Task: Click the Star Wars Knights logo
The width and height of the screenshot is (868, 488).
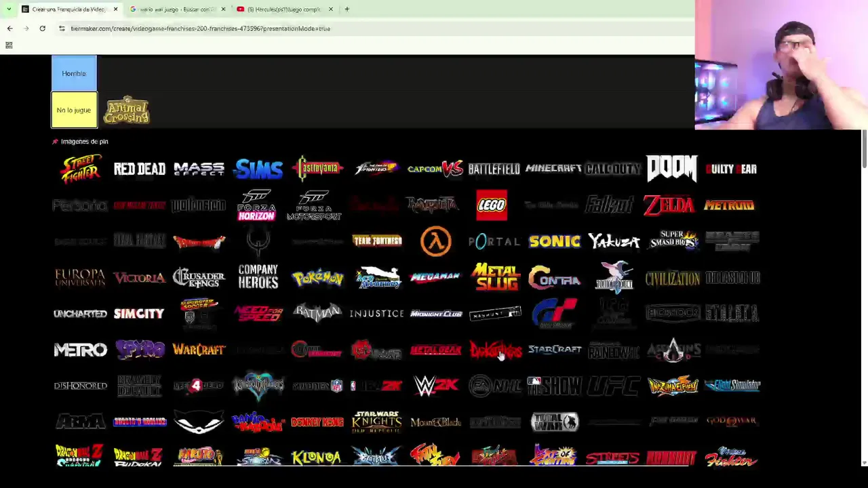Action: point(376,422)
